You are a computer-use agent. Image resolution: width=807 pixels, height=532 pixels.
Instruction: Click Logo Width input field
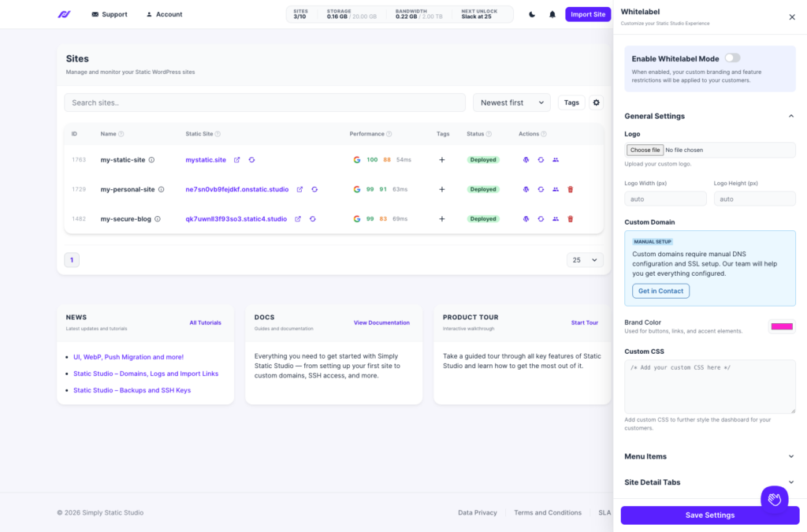tap(665, 199)
